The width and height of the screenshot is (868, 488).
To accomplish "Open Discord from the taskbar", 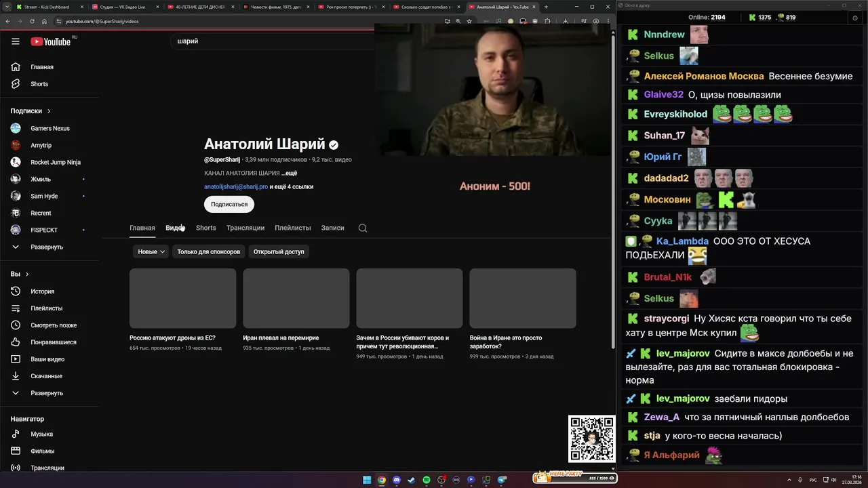I will [x=397, y=480].
